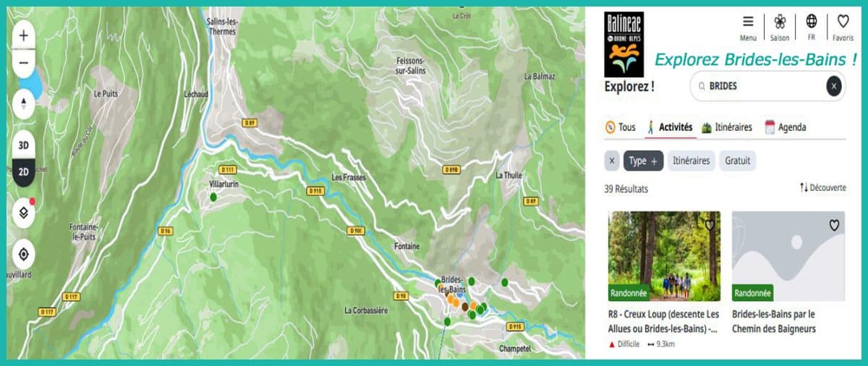Screen dimensions: 868x366
Task: Switch map to 2D view
Action: click(x=23, y=172)
